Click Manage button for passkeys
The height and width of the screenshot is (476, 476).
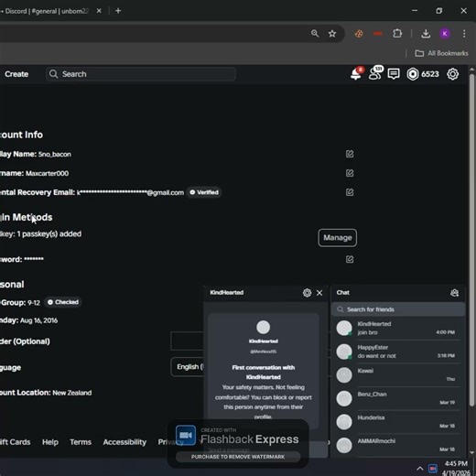tap(338, 238)
